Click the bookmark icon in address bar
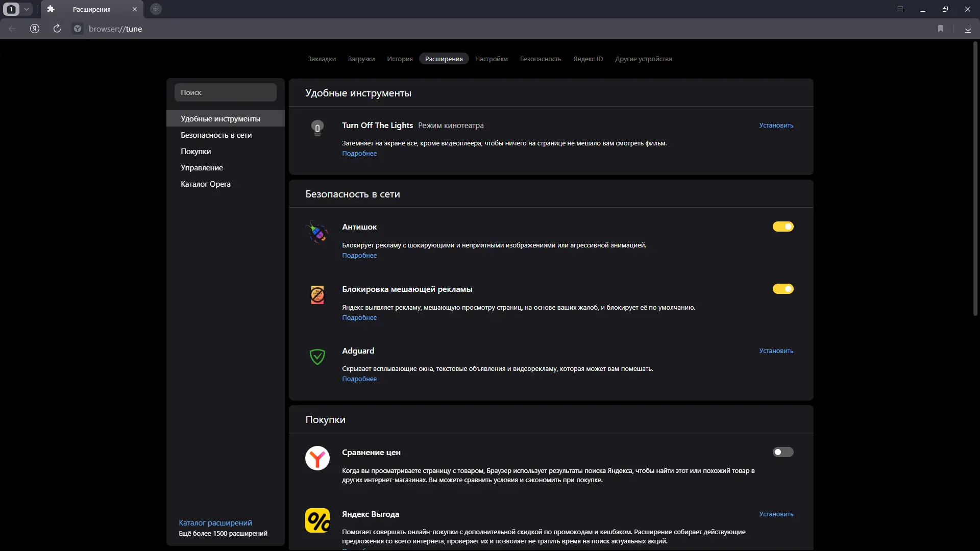Viewport: 980px width, 551px height. click(x=941, y=29)
